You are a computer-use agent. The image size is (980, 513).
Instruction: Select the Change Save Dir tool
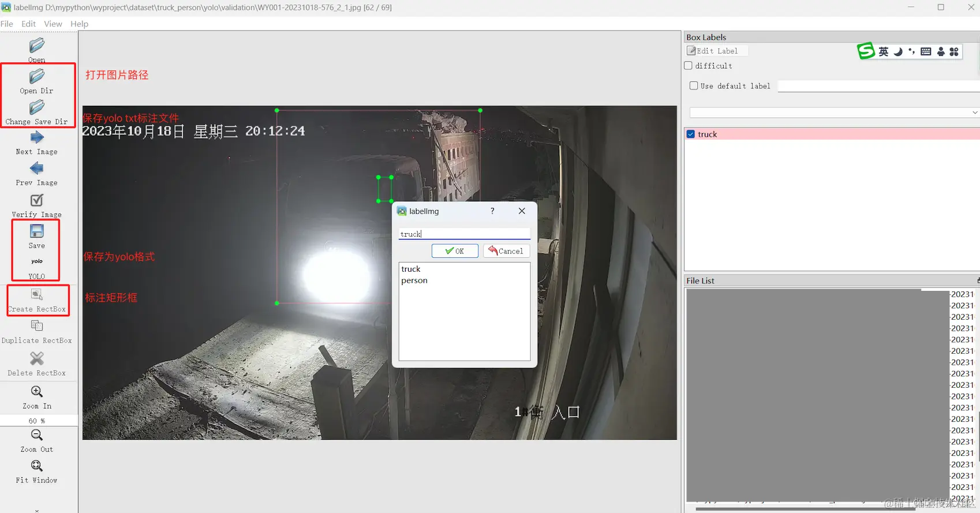point(37,113)
